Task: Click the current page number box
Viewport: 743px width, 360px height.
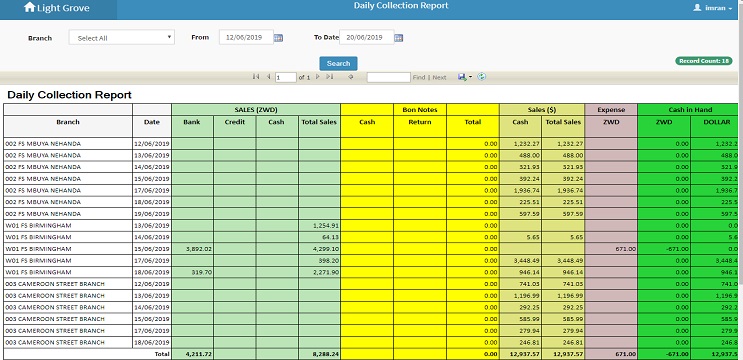Action: (286, 77)
